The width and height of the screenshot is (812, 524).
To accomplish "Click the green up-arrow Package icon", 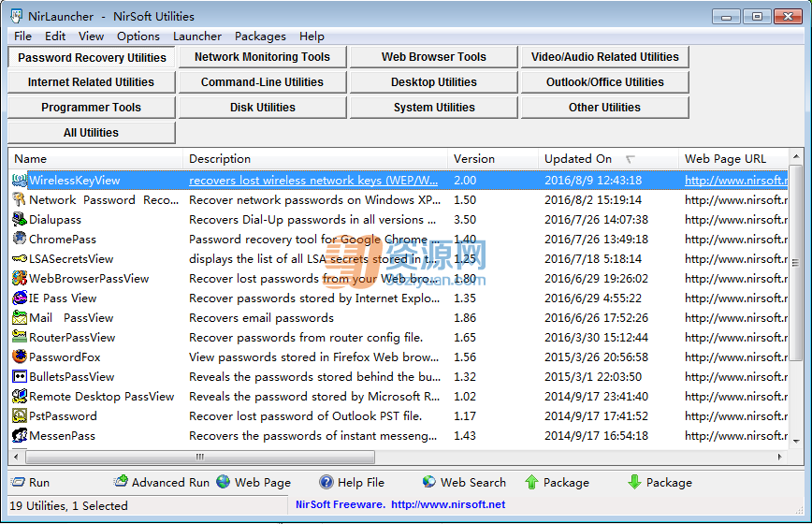I will pyautogui.click(x=532, y=482).
